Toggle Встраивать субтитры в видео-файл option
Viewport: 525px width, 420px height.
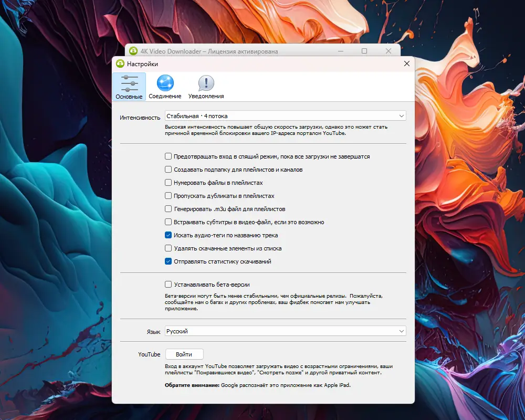(x=168, y=222)
